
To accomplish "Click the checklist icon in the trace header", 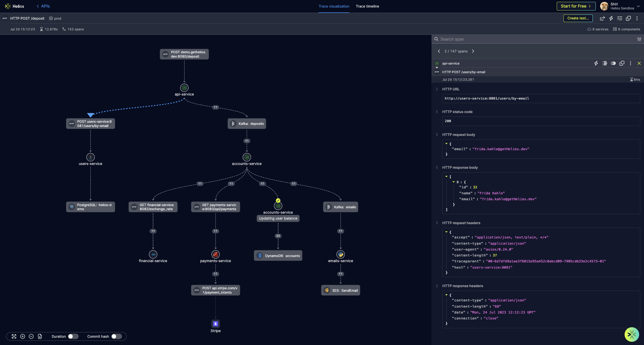I will point(620,18).
